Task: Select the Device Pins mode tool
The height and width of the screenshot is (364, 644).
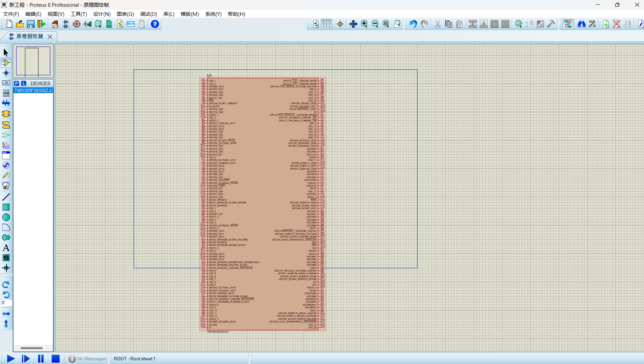Action: pos(6,135)
